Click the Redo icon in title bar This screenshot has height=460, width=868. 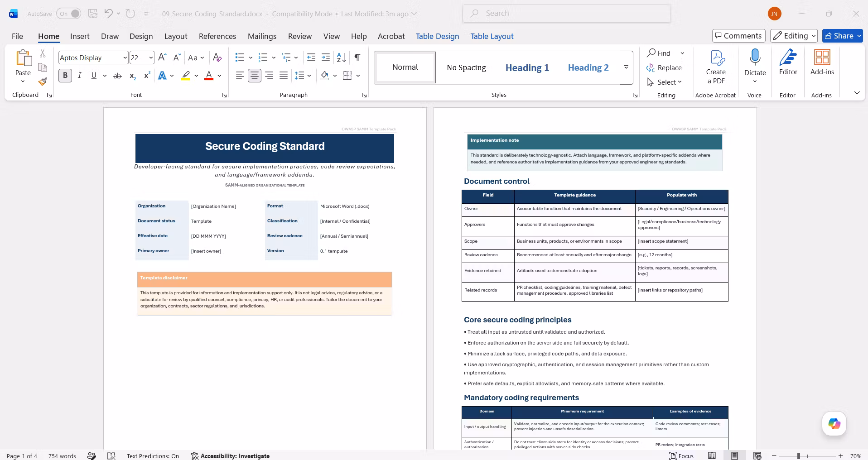click(130, 14)
